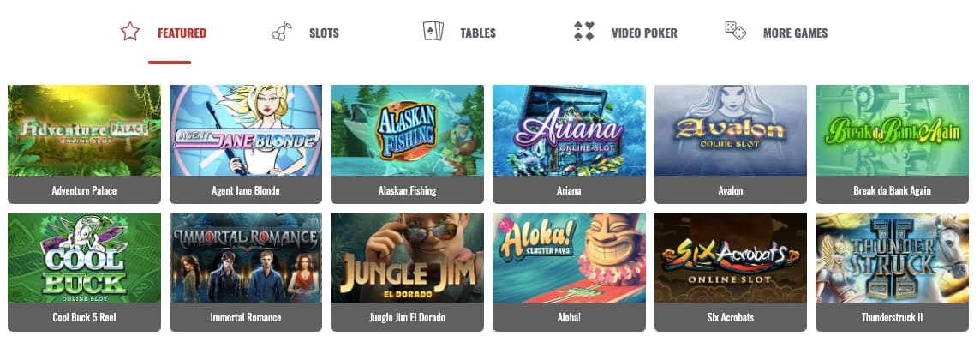980x348 pixels.
Task: Click the star icon beside Featured
Action: 130,32
